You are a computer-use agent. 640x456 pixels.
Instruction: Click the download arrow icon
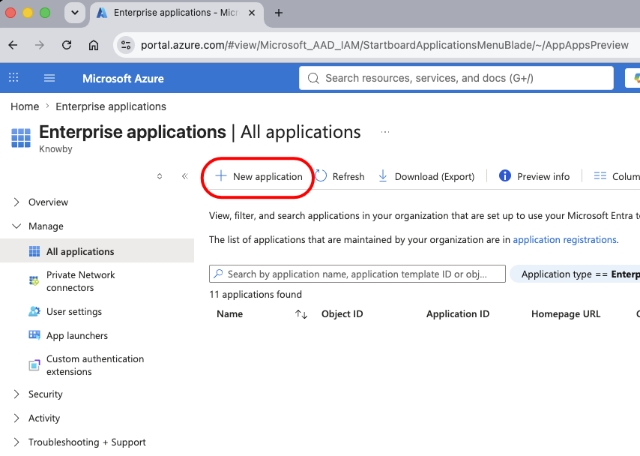point(383,176)
